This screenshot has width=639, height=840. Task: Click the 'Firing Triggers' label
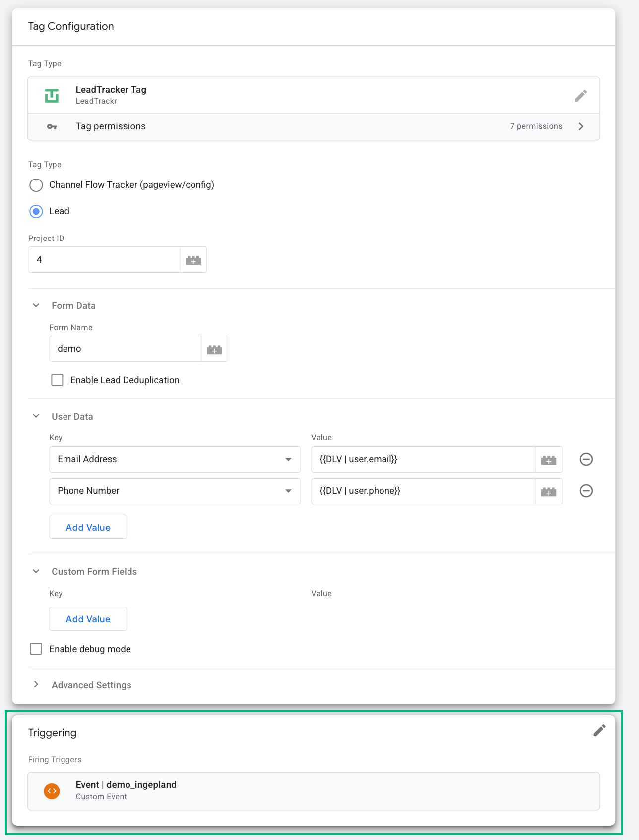click(55, 759)
